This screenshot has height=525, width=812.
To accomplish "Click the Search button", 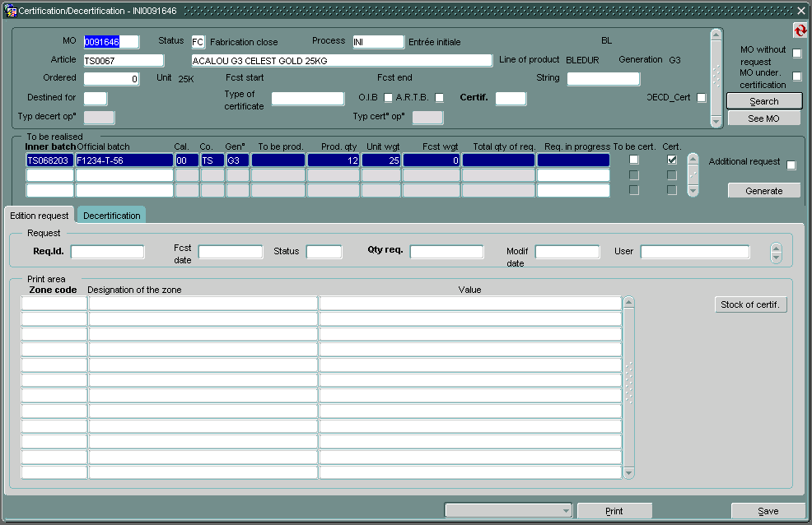I will [764, 101].
